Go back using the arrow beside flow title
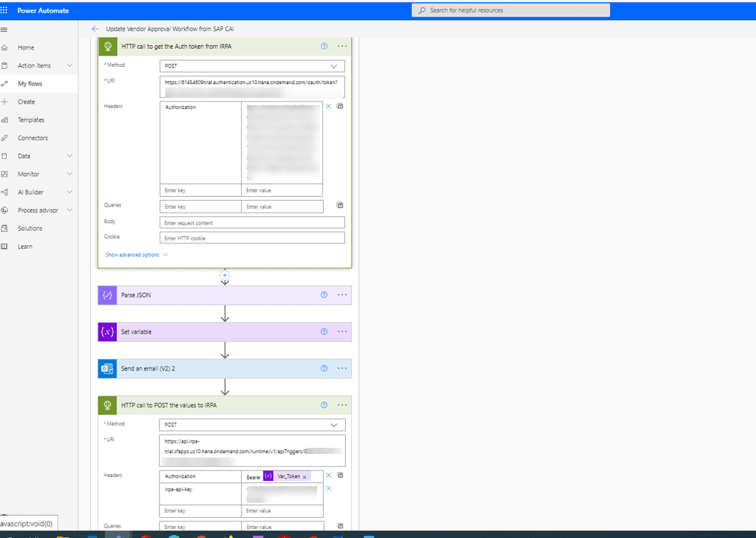This screenshot has width=756, height=538. [x=95, y=29]
